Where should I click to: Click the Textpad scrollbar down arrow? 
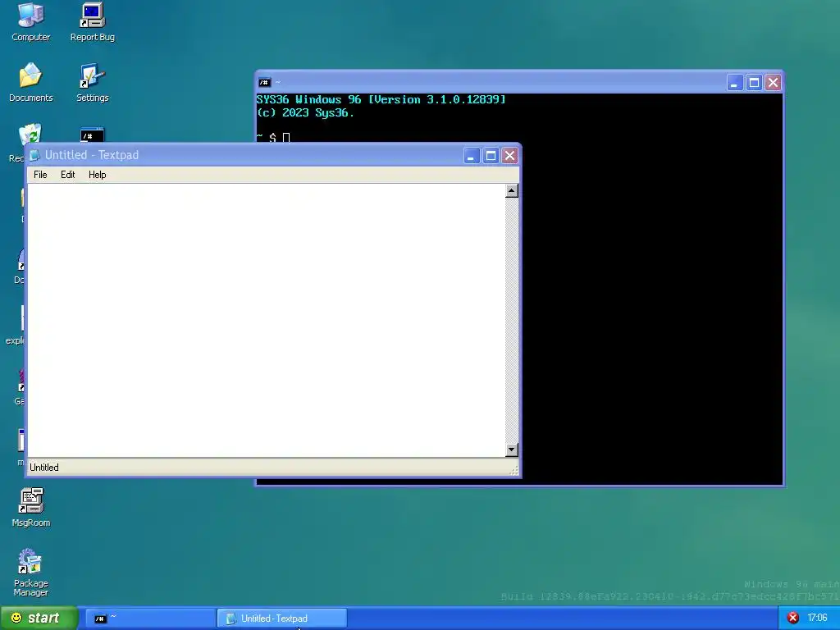coord(512,450)
